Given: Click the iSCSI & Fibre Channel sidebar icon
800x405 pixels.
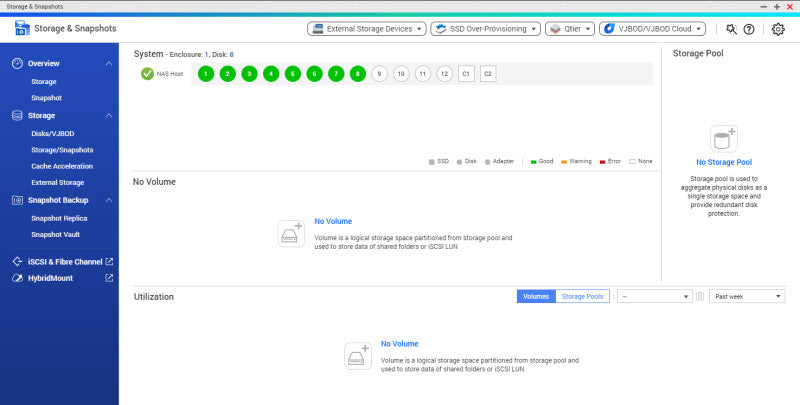Looking at the screenshot, I should click(x=17, y=262).
